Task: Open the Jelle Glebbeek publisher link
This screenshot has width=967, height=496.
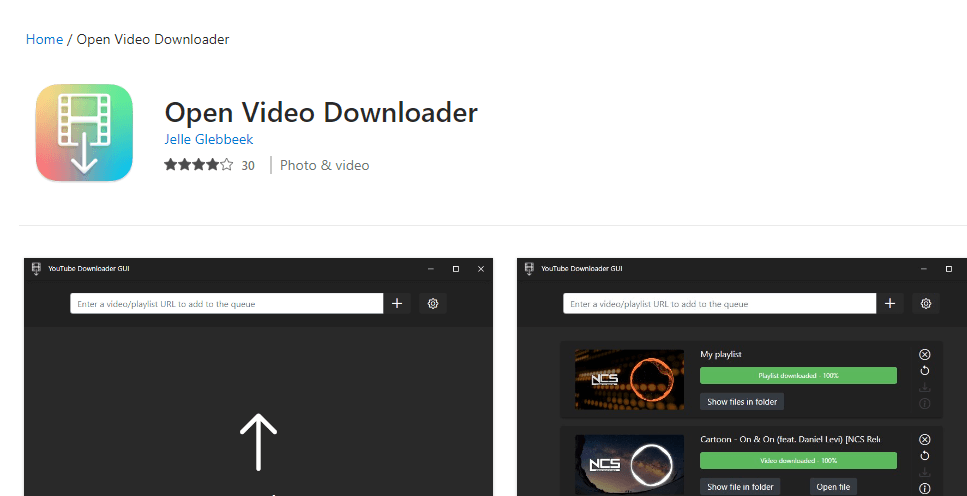Action: (x=208, y=139)
